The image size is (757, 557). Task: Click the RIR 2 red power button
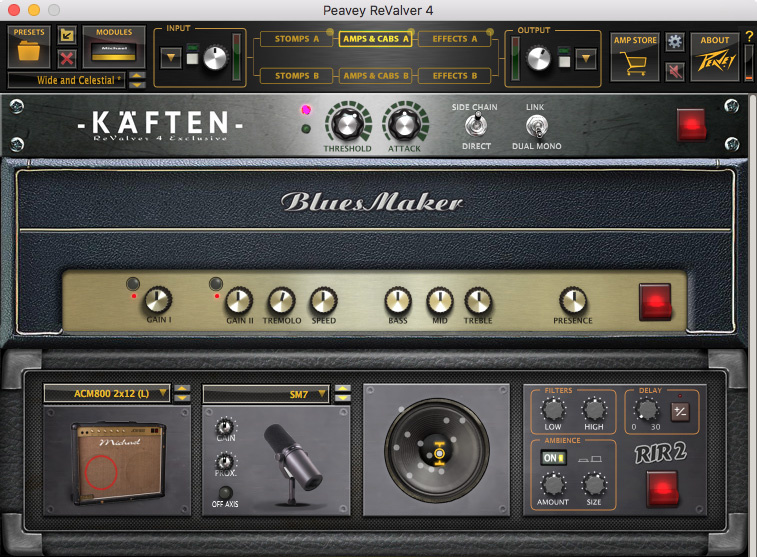coord(662,488)
